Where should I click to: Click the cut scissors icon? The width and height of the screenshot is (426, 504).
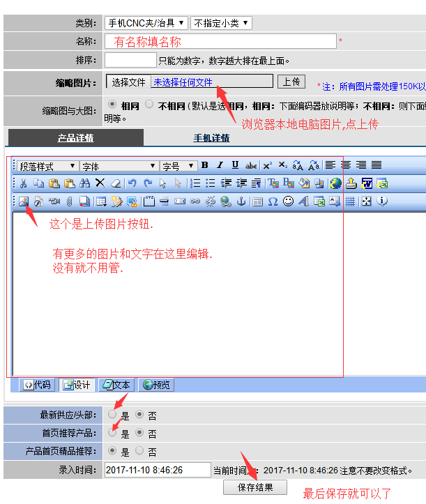23,183
